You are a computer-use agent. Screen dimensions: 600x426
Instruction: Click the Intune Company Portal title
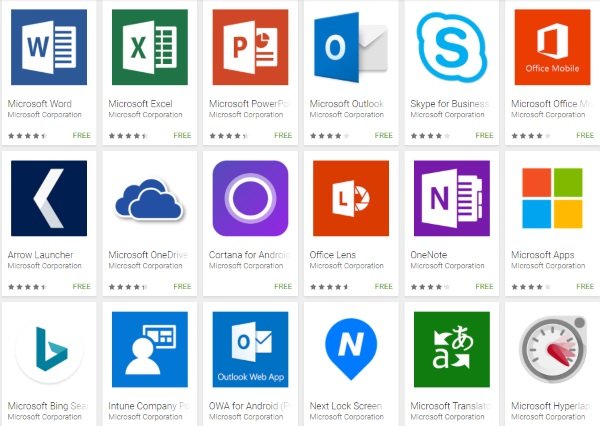click(148, 406)
